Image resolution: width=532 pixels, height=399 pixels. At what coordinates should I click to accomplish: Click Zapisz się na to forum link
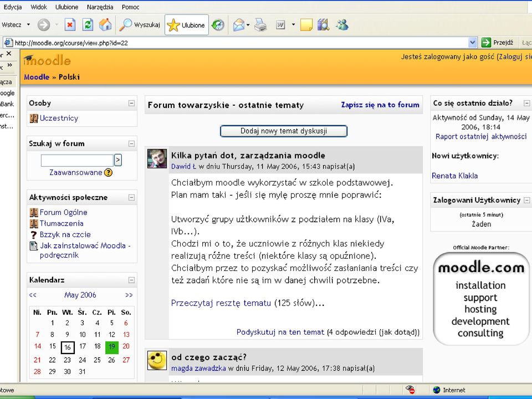coord(380,105)
